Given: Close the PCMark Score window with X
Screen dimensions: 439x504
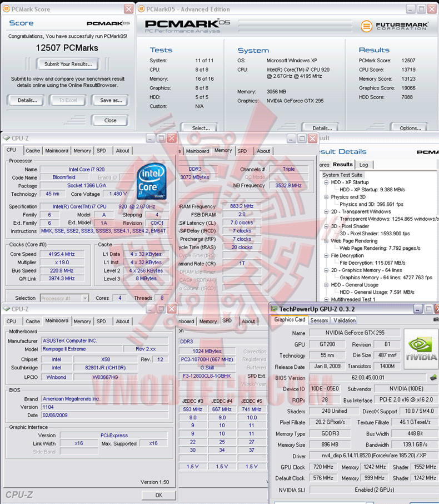Looking at the screenshot, I should click(x=129, y=9).
